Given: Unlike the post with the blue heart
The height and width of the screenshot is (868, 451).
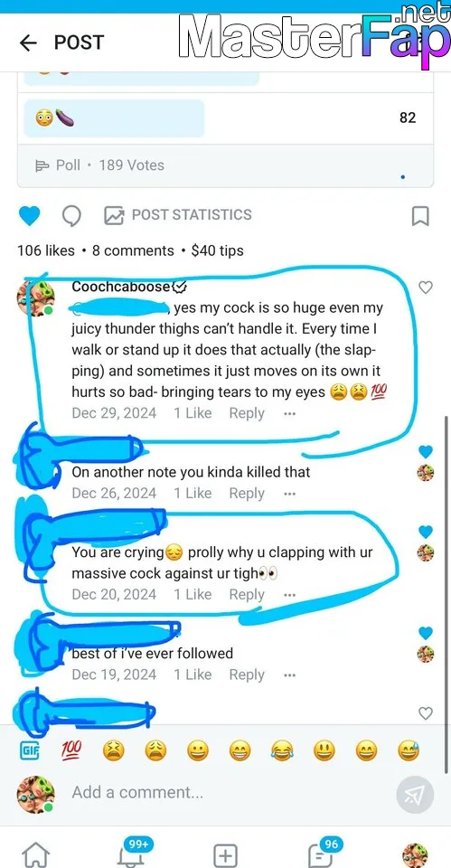Looking at the screenshot, I should coord(29,215).
